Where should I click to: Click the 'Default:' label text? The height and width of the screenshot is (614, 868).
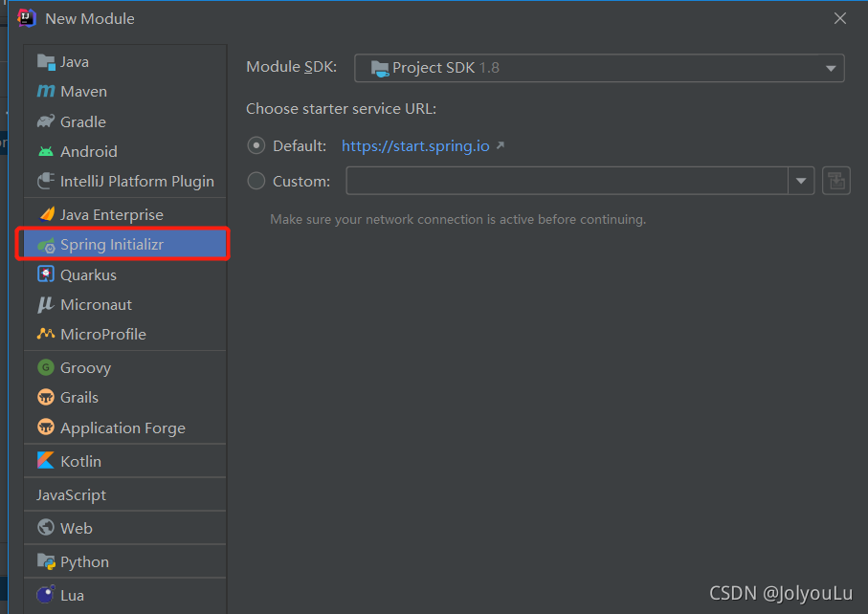coord(300,146)
